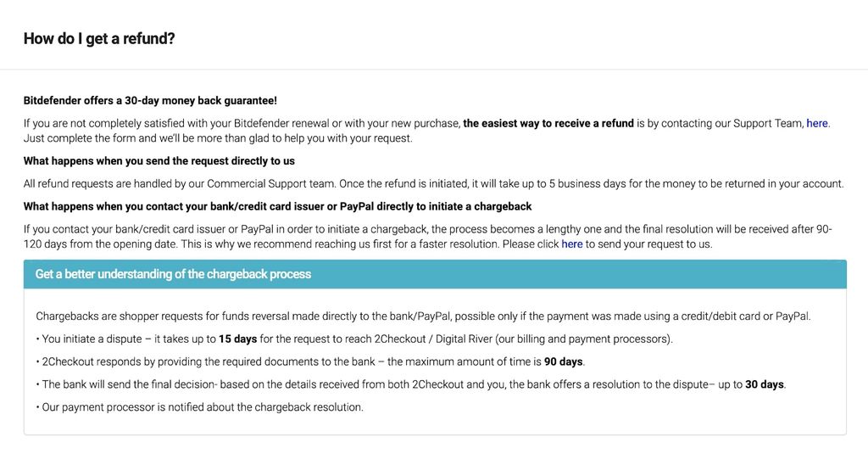Click the 'If you contact your bank/credit card issuer' paragraph
868x465 pixels.
point(254,229)
